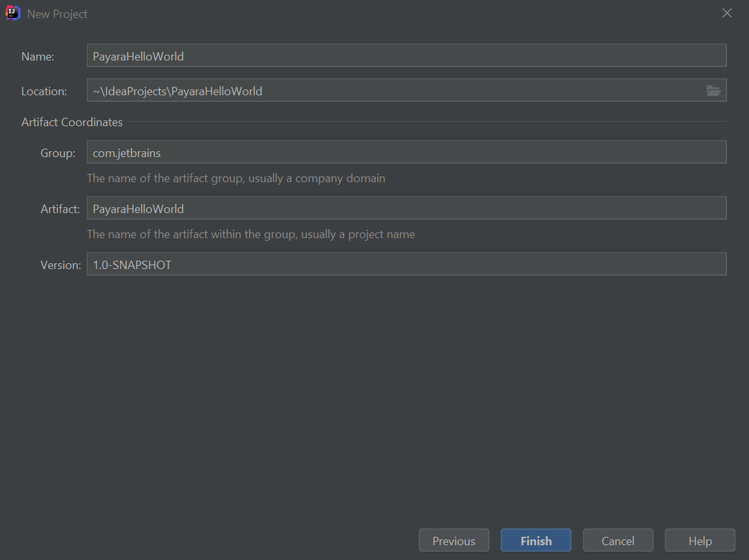Screen dimensions: 749x560
Task: Close the New Project dialog
Action: click(x=727, y=14)
